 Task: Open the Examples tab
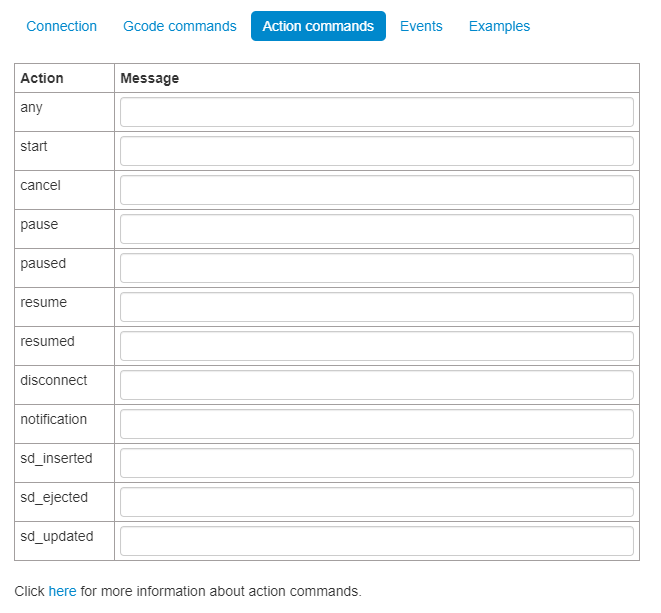499,26
